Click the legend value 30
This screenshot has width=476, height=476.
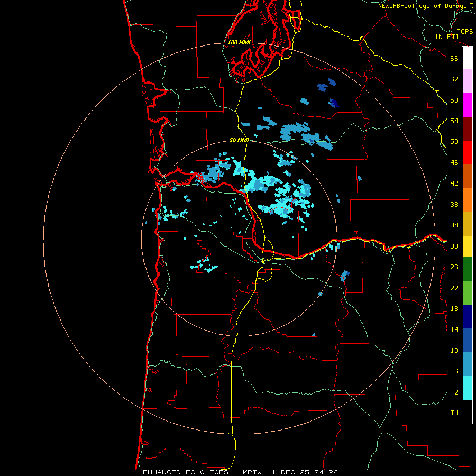pos(454,246)
